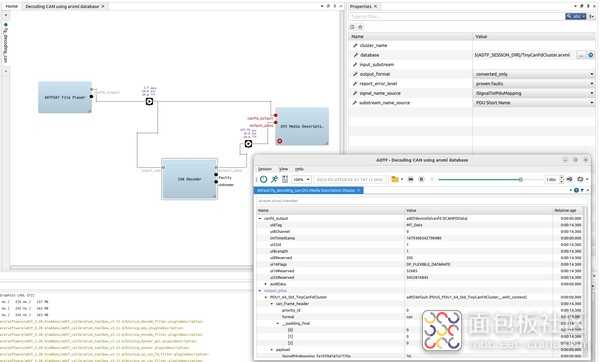The width and height of the screenshot is (600, 362).
Task: Click the CAN Decoder Faulty output pin
Action: [x=216, y=175]
